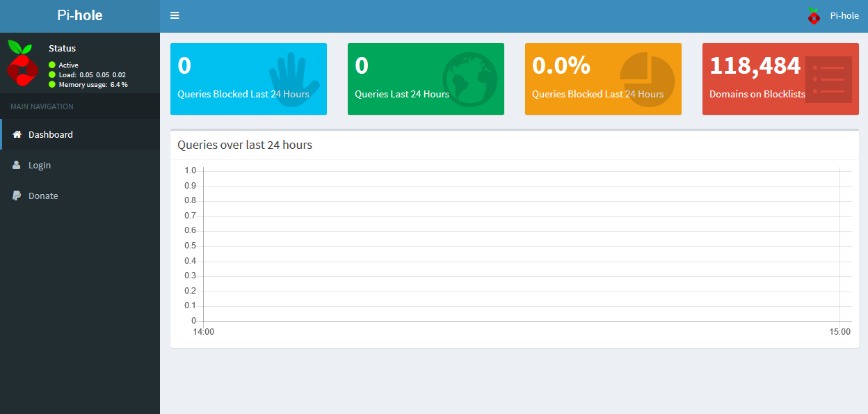The width and height of the screenshot is (868, 414).
Task: Click the 0.5 y-axis label
Action: pos(190,246)
